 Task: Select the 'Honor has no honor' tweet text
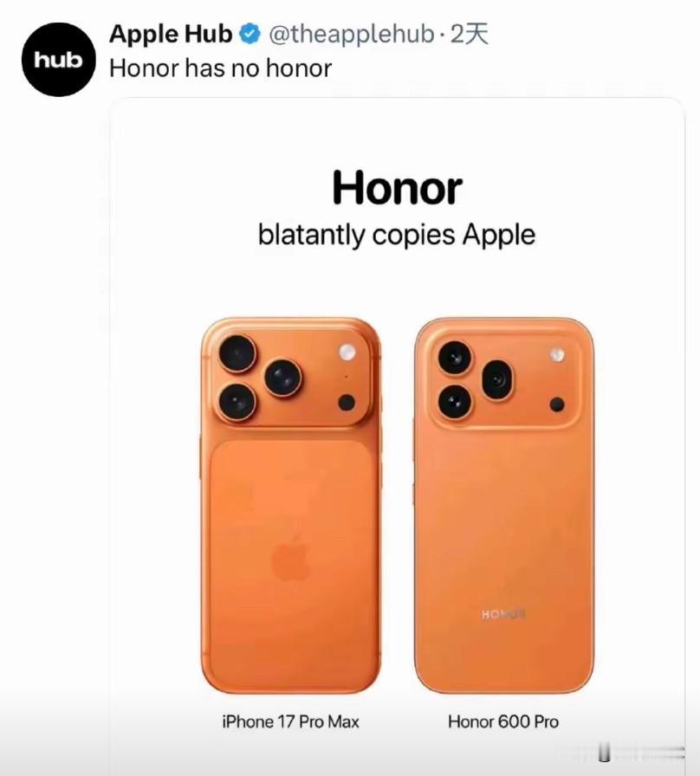point(220,68)
